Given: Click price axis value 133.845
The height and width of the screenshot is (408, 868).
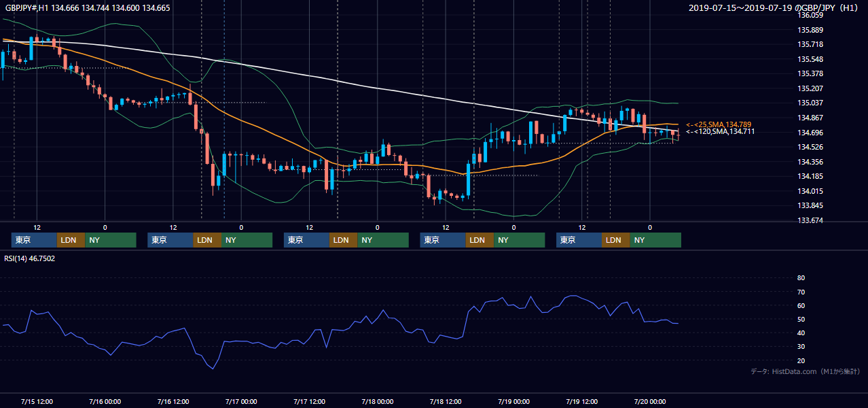Looking at the screenshot, I should (810, 205).
